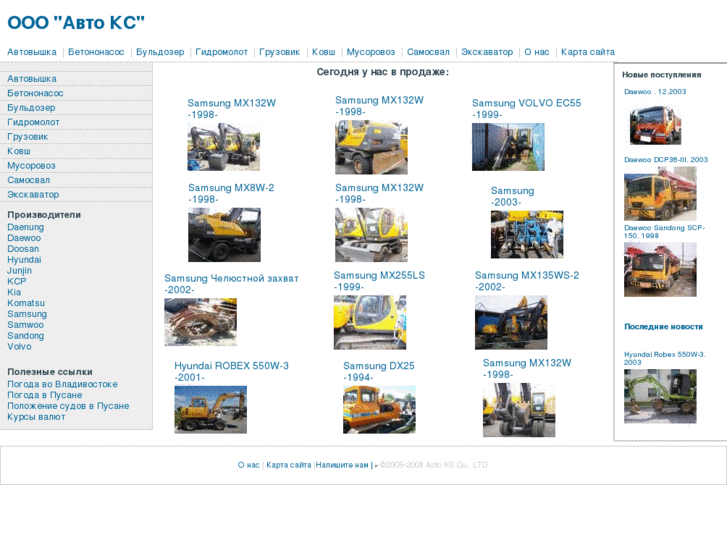Click footer Карта сайта link
The image size is (727, 545).
(289, 465)
